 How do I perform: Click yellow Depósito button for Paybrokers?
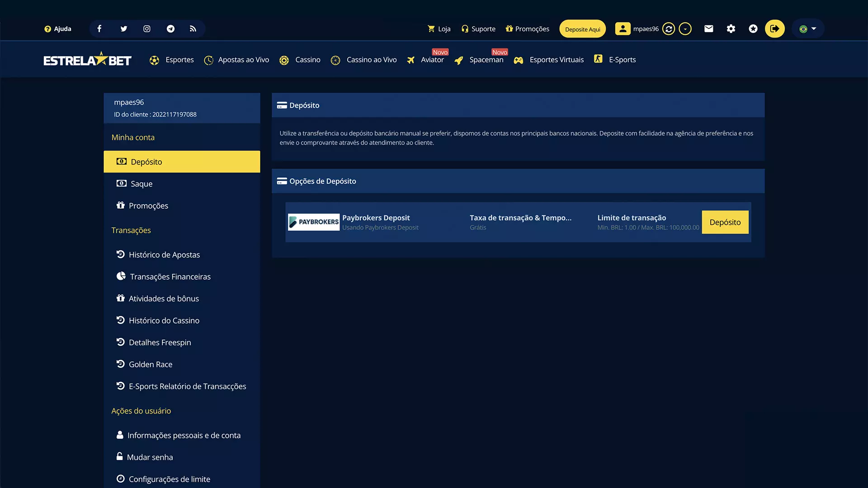coord(725,222)
